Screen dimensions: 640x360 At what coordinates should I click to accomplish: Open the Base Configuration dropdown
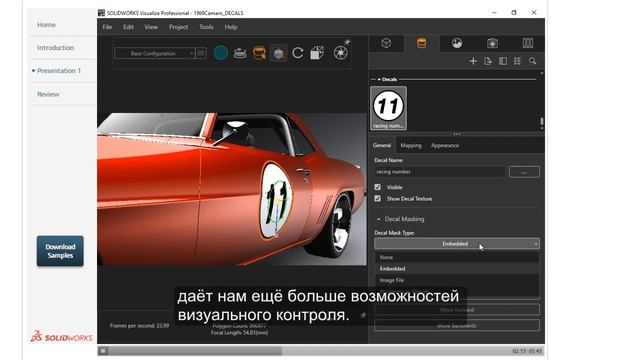pos(155,53)
